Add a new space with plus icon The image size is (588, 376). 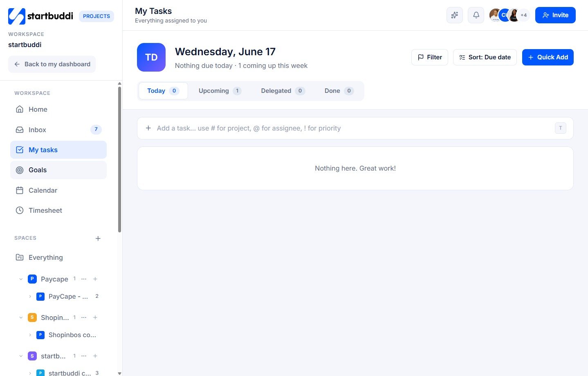[x=98, y=239]
